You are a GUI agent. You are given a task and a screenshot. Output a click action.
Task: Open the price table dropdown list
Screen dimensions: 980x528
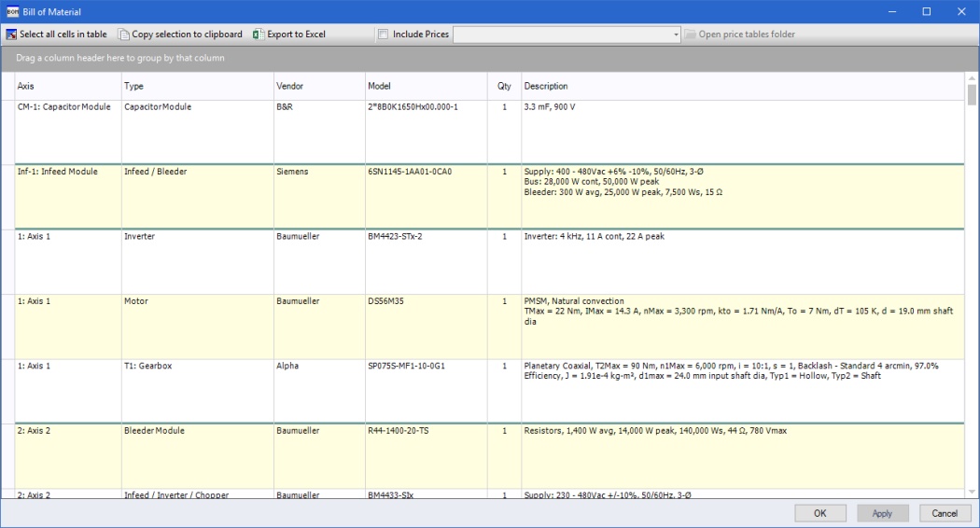click(676, 35)
